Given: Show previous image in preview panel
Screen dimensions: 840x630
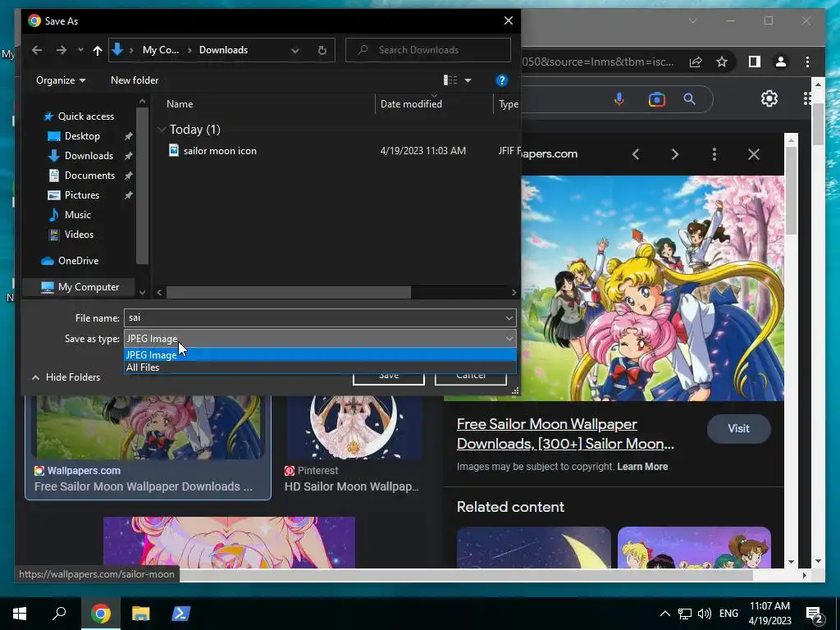Looking at the screenshot, I should (x=636, y=154).
